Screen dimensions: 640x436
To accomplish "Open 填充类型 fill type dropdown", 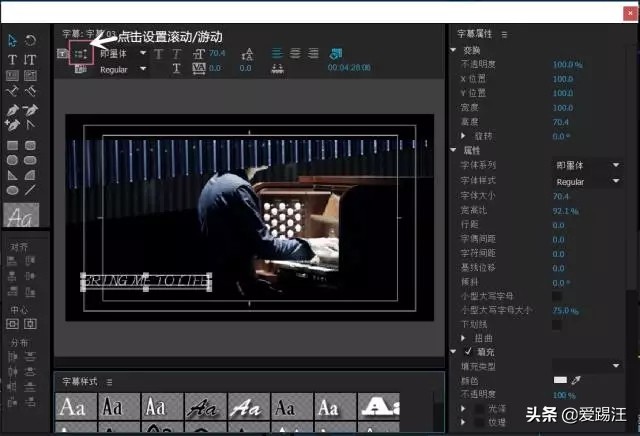I will 587,365.
